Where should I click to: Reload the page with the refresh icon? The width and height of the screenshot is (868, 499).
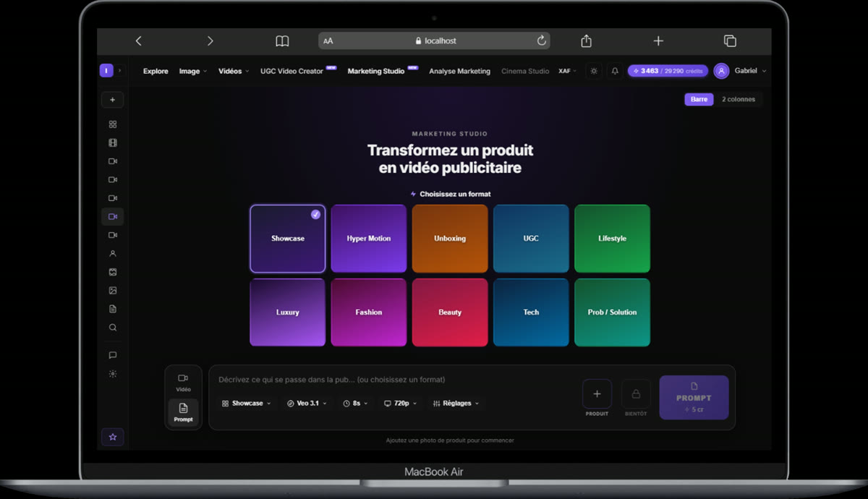(x=541, y=40)
